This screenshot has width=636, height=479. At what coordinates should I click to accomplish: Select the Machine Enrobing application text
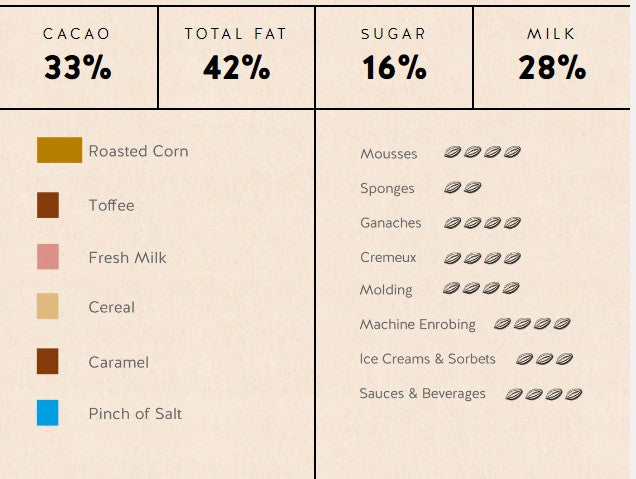(417, 324)
